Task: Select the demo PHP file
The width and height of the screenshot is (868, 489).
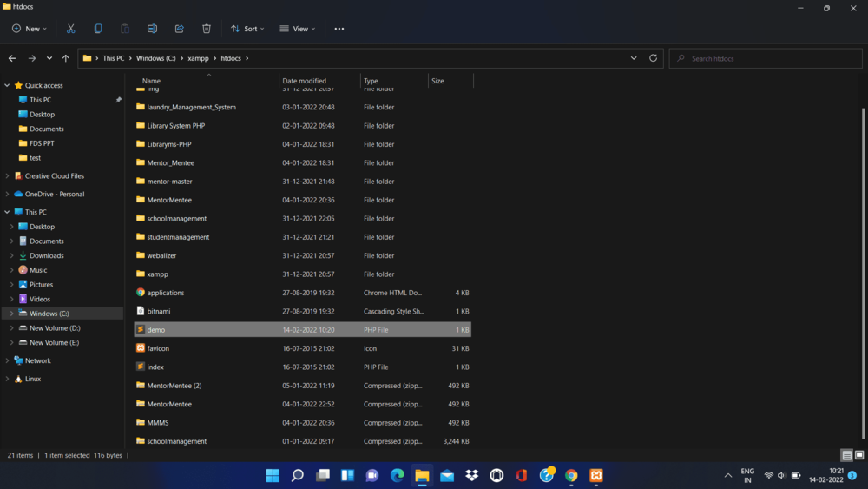Action: tap(303, 330)
